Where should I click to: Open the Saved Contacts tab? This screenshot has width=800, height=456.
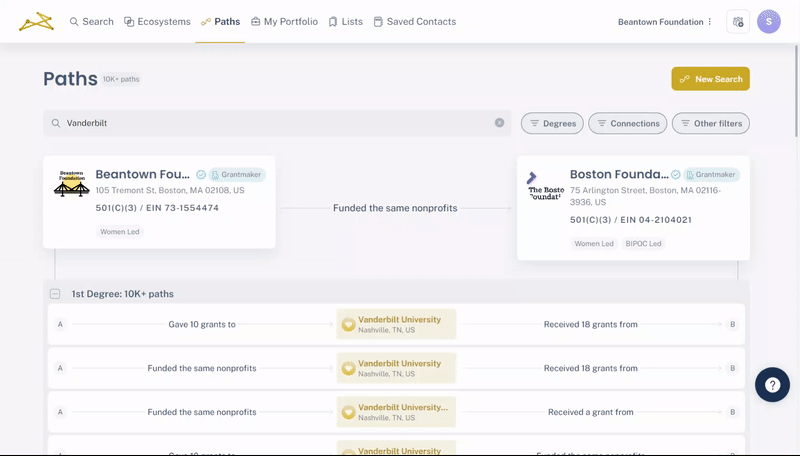(x=414, y=21)
